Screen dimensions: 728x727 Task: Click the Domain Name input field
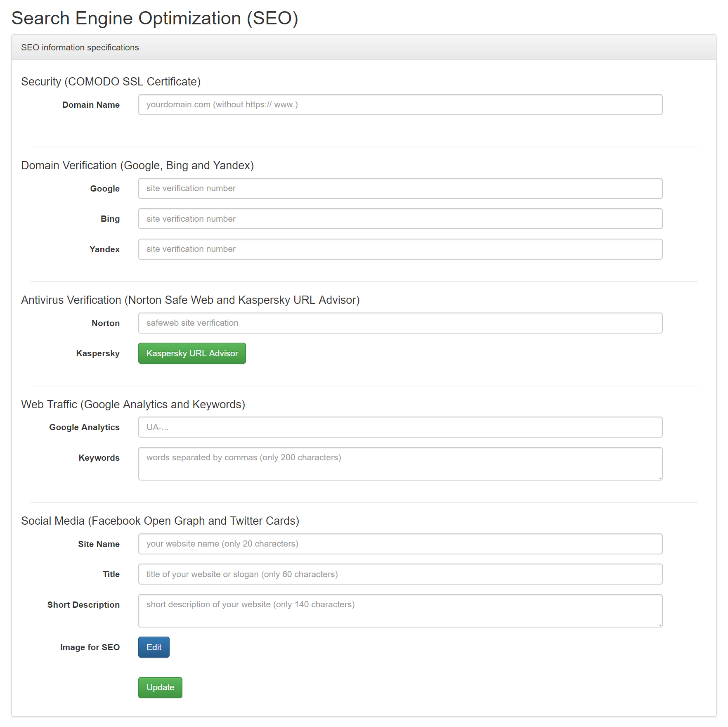(x=400, y=105)
